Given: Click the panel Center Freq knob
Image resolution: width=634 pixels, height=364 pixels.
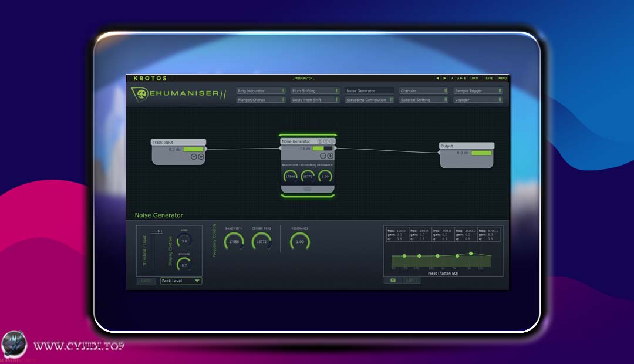Looking at the screenshot, I should pyautogui.click(x=261, y=242).
